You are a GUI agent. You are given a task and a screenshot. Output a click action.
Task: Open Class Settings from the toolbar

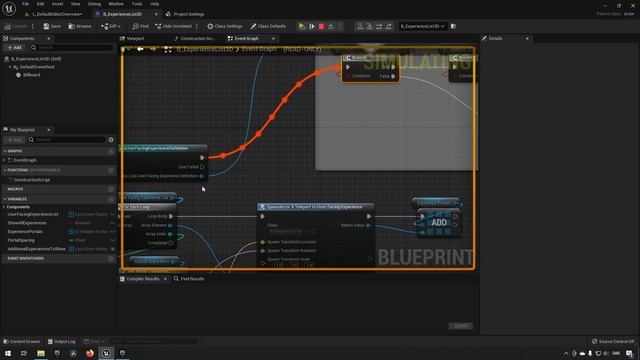(x=224, y=26)
